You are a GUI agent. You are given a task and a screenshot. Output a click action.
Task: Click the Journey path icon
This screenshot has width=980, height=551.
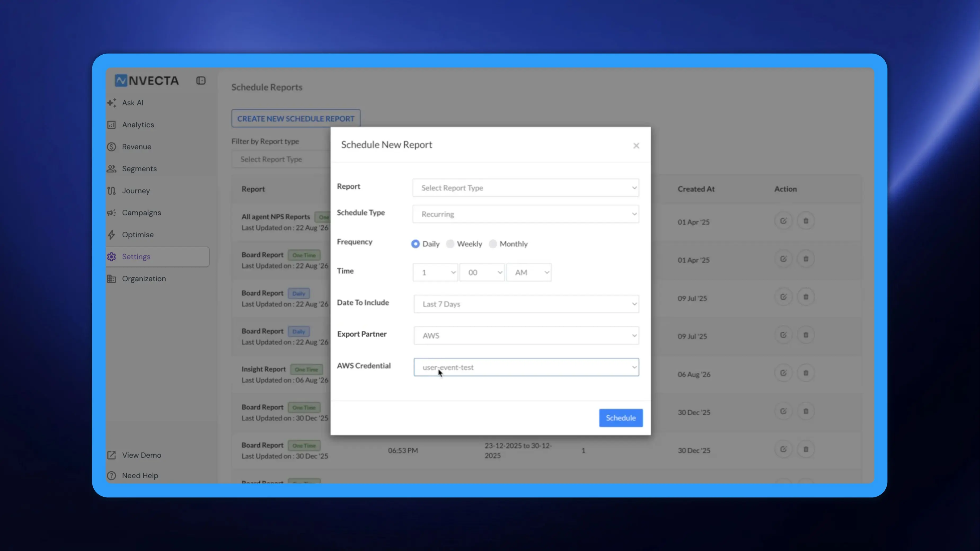[112, 191]
